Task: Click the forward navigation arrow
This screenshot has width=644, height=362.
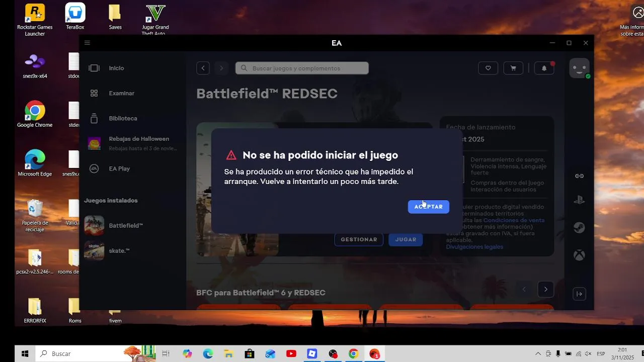Action: (x=221, y=68)
